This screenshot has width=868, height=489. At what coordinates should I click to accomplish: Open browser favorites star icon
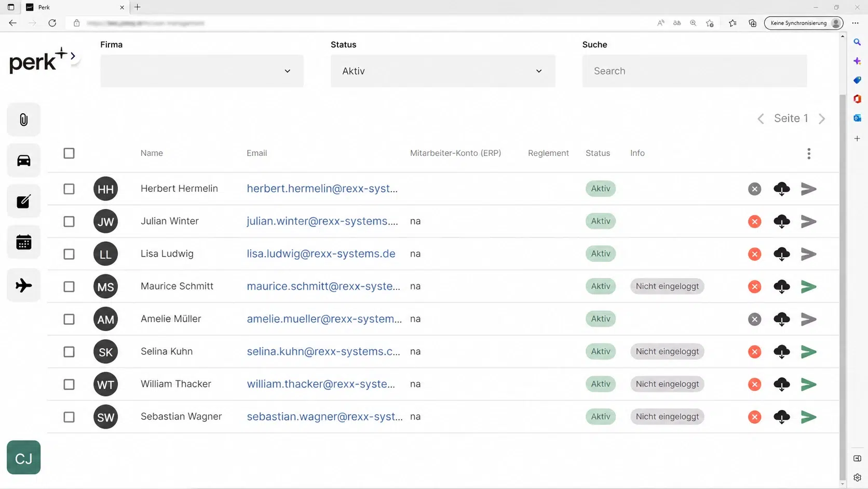[733, 23]
